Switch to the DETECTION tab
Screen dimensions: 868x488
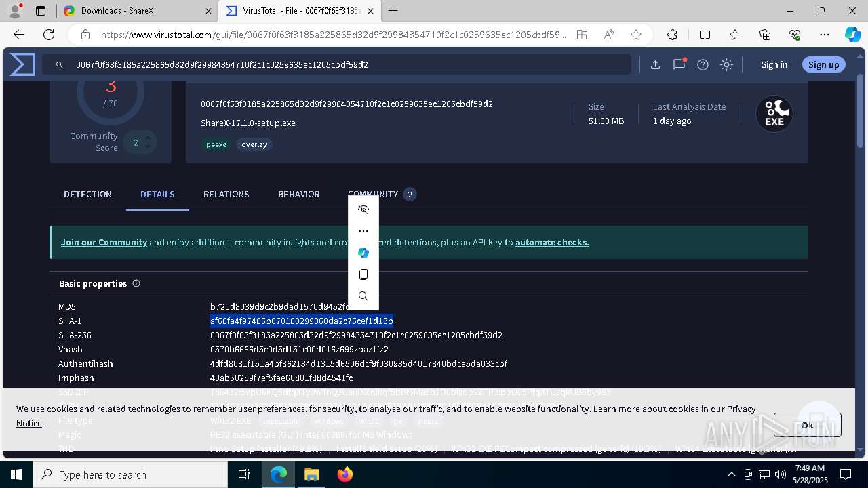(x=88, y=194)
